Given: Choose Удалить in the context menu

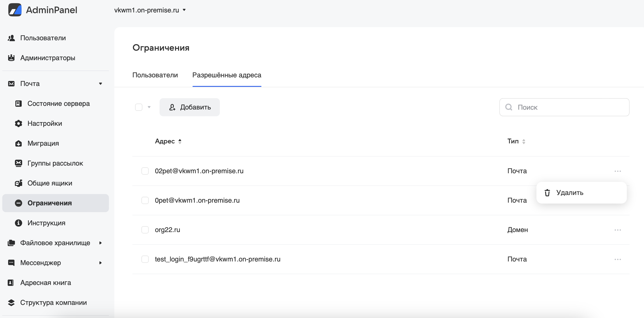Looking at the screenshot, I should [569, 193].
